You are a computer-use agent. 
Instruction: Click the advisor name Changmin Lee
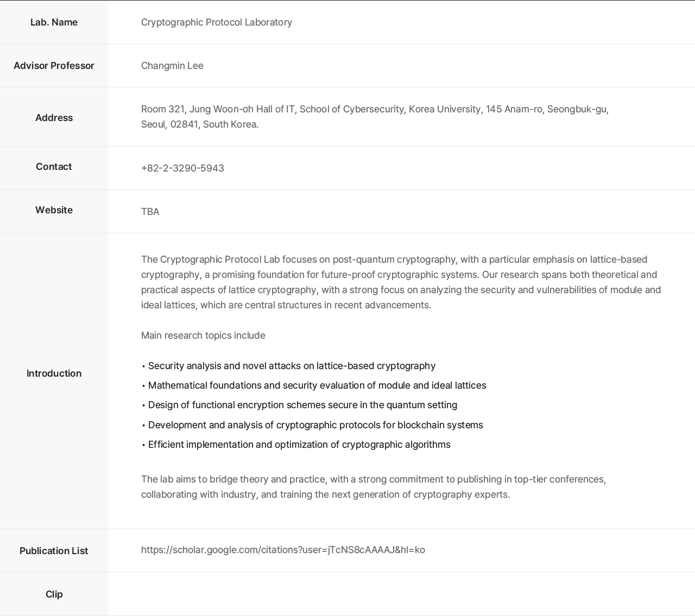pos(172,66)
